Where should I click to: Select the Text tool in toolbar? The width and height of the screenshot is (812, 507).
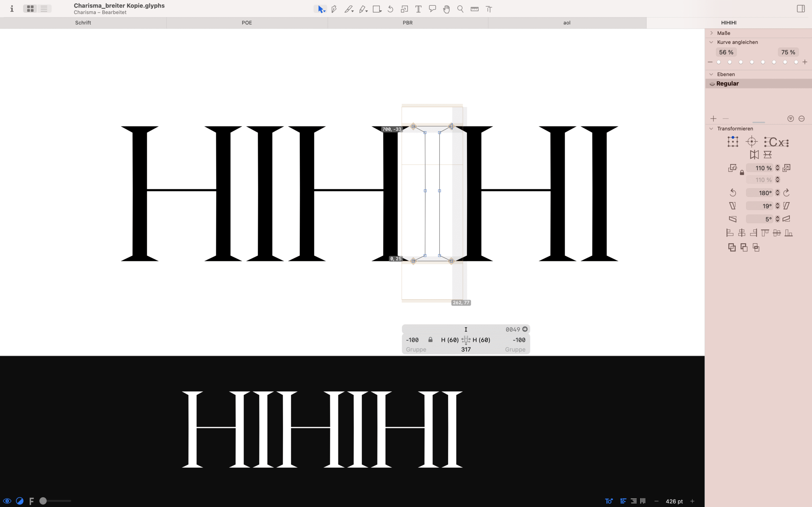coord(418,9)
